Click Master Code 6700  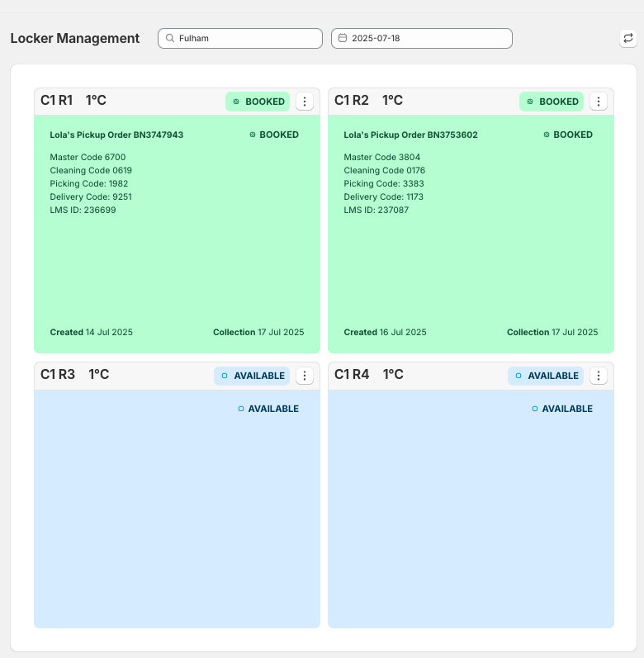[88, 157]
